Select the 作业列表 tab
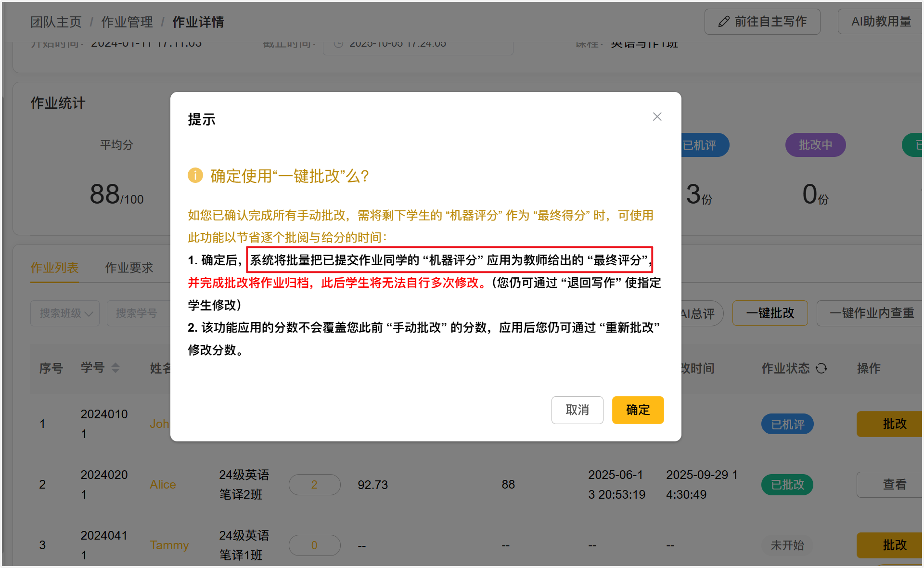 54,268
